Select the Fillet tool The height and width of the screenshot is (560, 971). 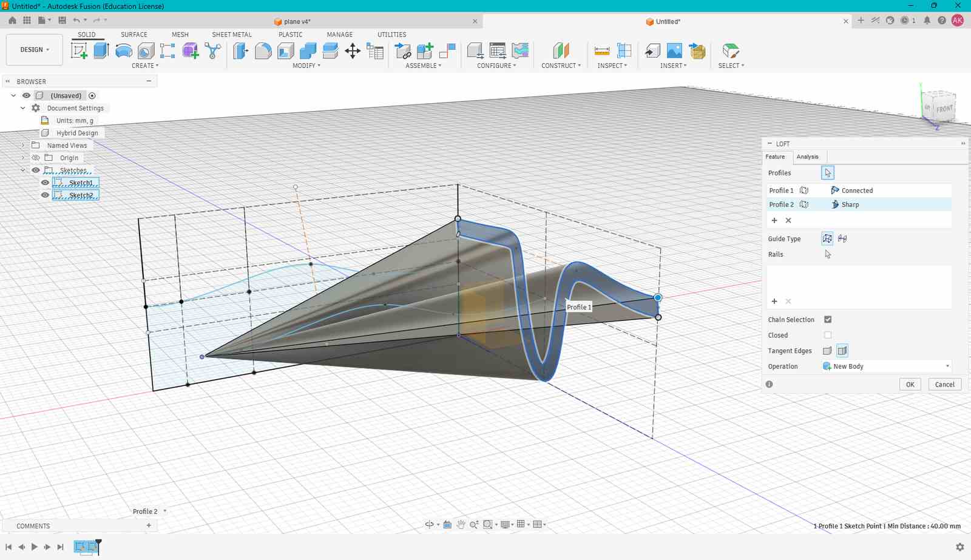pos(263,51)
